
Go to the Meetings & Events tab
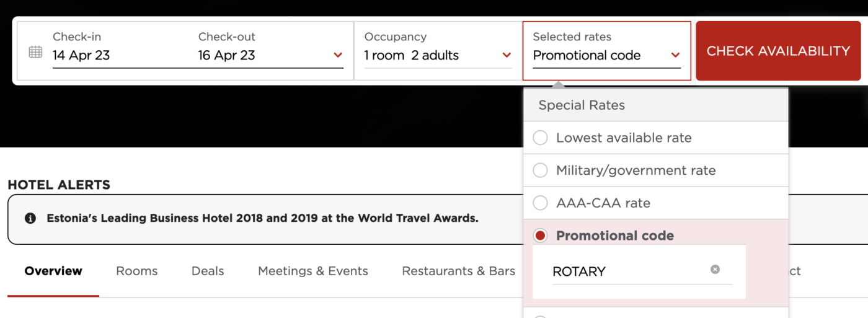coord(313,271)
